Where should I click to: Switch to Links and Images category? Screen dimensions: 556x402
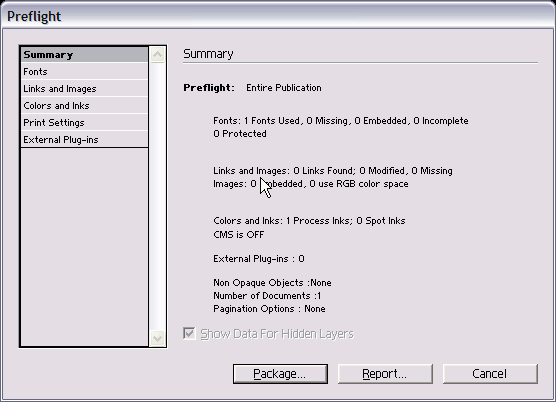[84, 89]
